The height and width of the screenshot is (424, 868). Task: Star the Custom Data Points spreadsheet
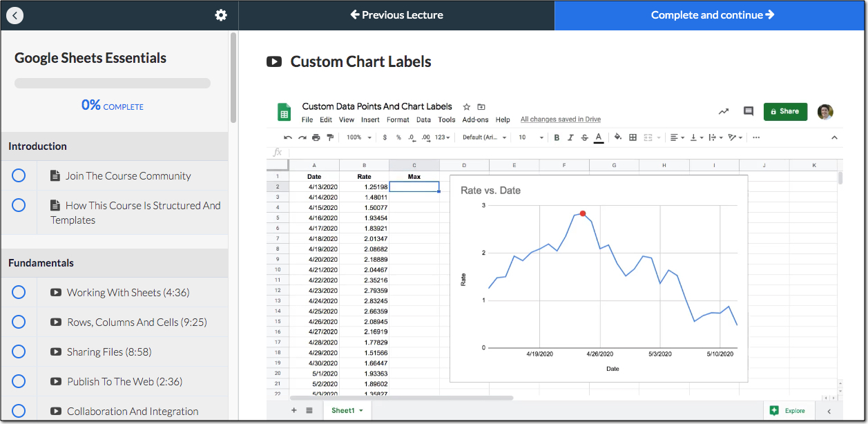point(467,107)
